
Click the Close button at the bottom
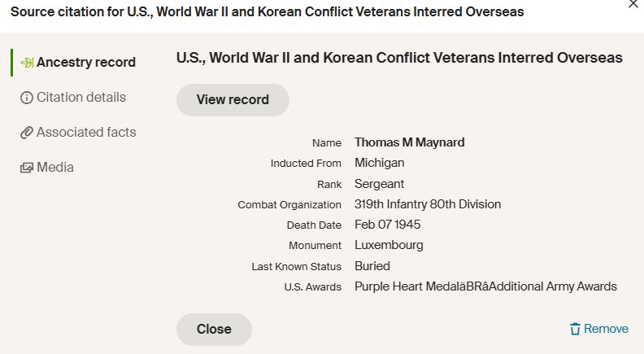pyautogui.click(x=214, y=330)
